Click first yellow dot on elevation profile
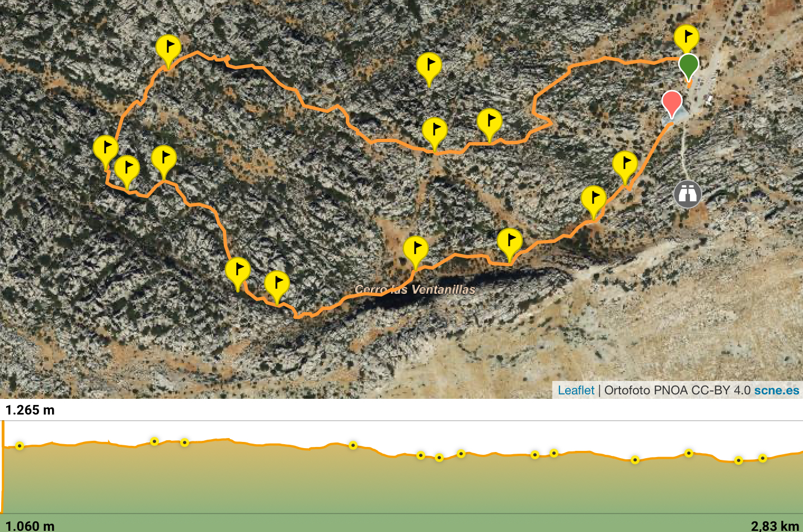The width and height of the screenshot is (803, 532). (x=20, y=446)
